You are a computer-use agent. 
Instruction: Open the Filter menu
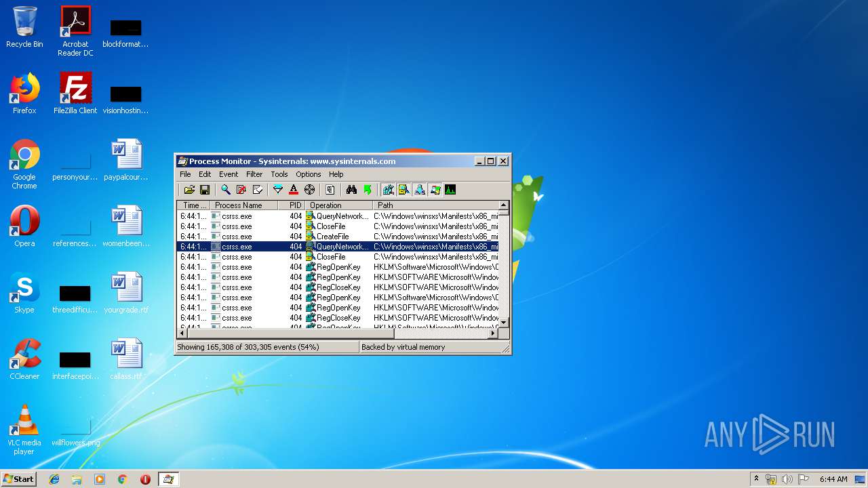coord(254,174)
